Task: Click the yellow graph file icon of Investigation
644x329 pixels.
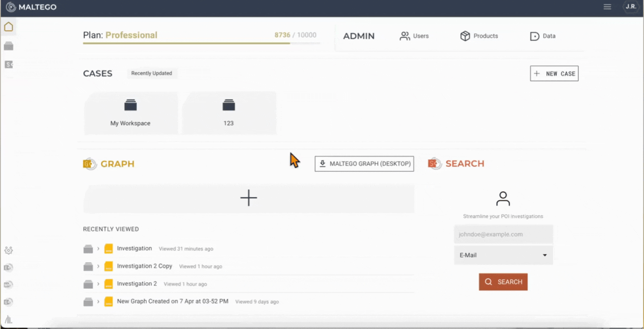Action: click(109, 249)
